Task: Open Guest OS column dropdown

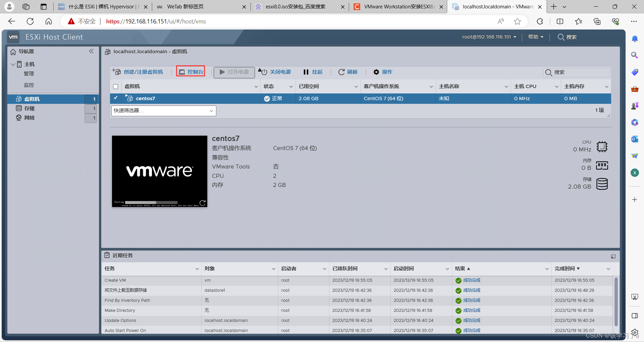Action: [431, 87]
